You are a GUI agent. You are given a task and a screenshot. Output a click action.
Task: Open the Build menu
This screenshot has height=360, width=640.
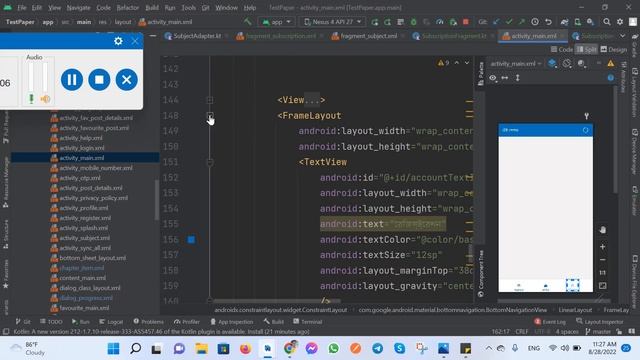click(152, 8)
